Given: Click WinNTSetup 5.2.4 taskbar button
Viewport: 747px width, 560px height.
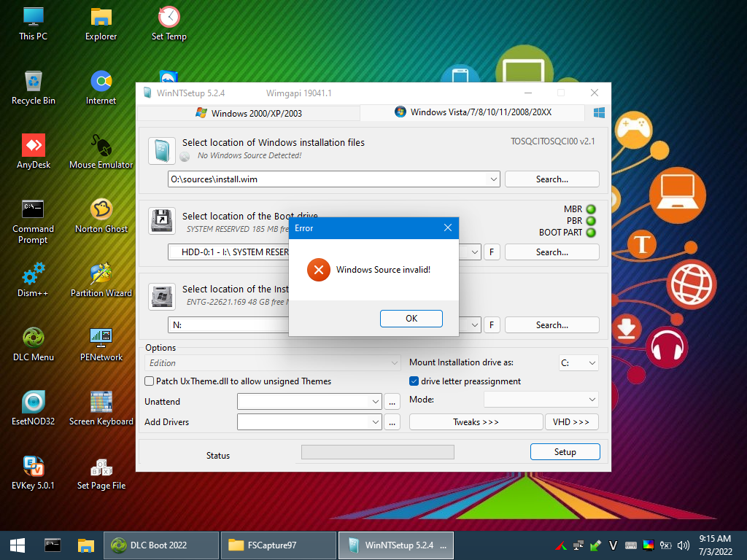Looking at the screenshot, I should [x=396, y=545].
